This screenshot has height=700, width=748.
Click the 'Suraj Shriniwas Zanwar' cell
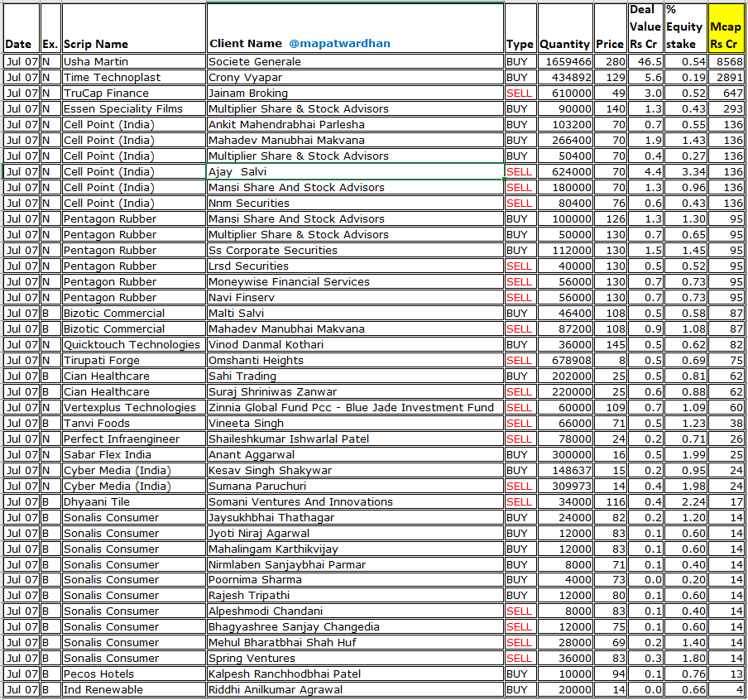(355, 392)
